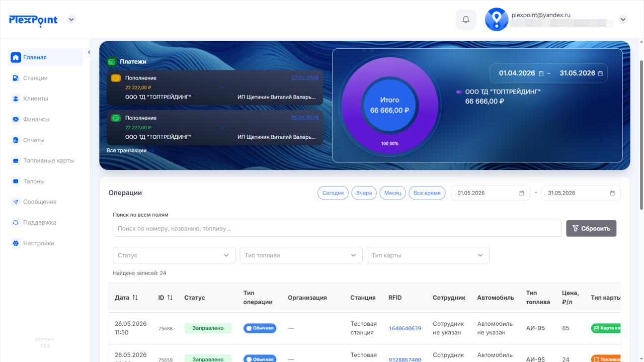Screen dimensions: 644x362
Task: Open calendar on chart start date 01.04.2026
Action: pyautogui.click(x=541, y=73)
